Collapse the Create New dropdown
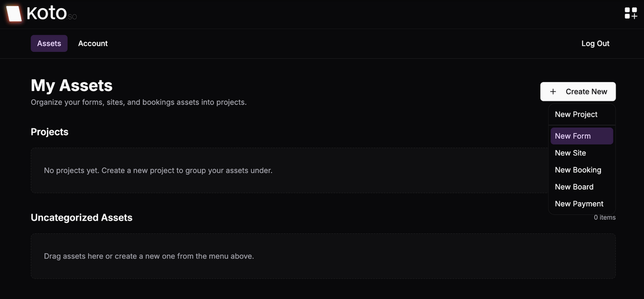Screen dimensions: 644x299 tap(578, 92)
